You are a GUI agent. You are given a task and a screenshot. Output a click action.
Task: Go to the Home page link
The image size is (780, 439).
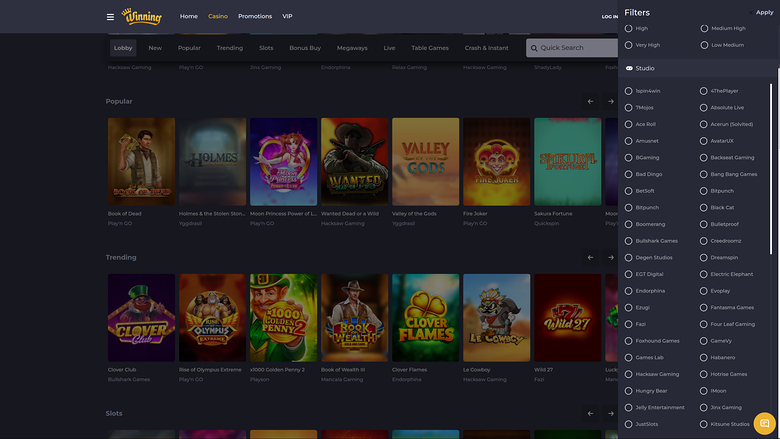(189, 16)
